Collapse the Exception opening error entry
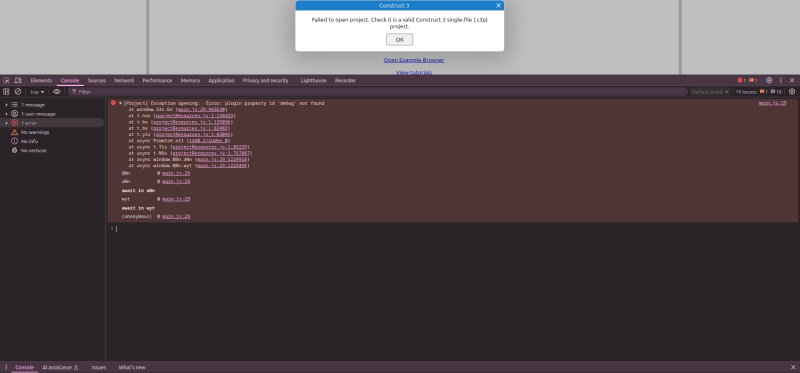Image resolution: width=800 pixels, height=373 pixels. click(120, 103)
